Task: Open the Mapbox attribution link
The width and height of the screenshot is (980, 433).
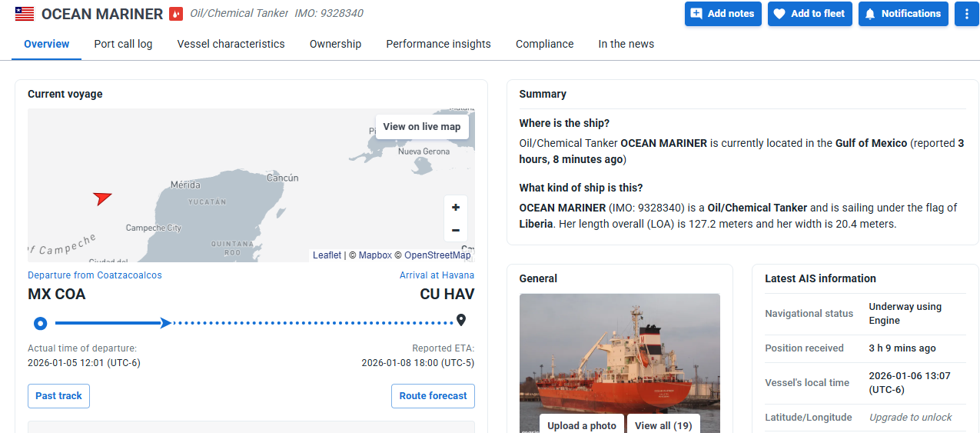Action: (375, 255)
